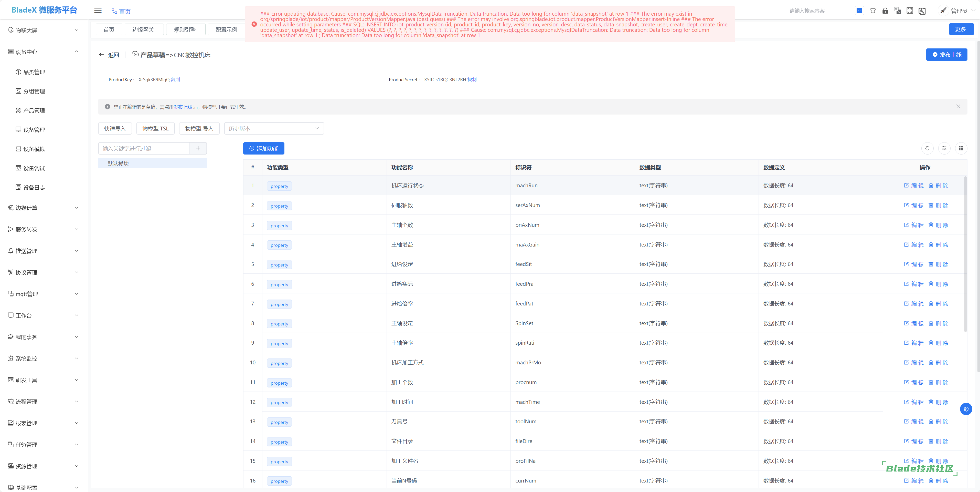This screenshot has width=980, height=492.
Task: Expand the mqtt管理 sidebar menu
Action: [44, 294]
